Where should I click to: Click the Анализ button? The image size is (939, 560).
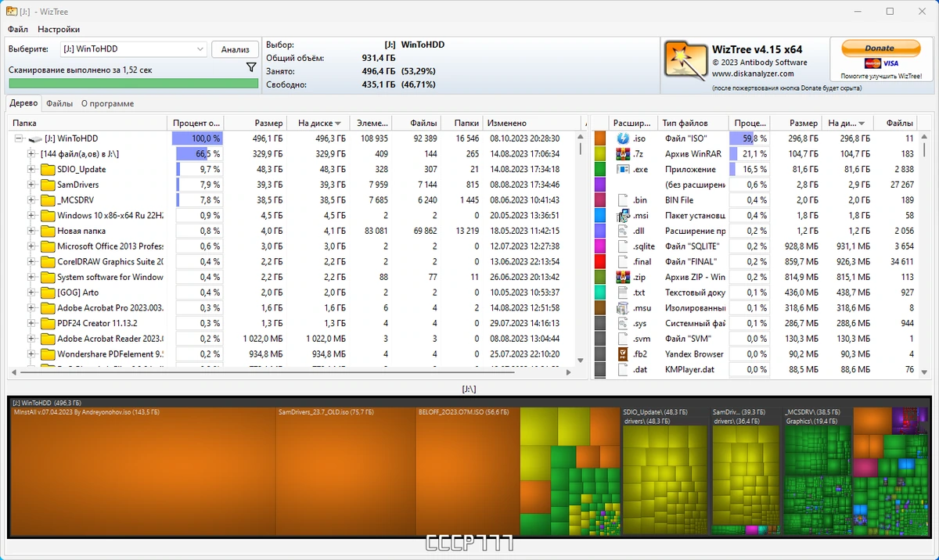click(235, 49)
